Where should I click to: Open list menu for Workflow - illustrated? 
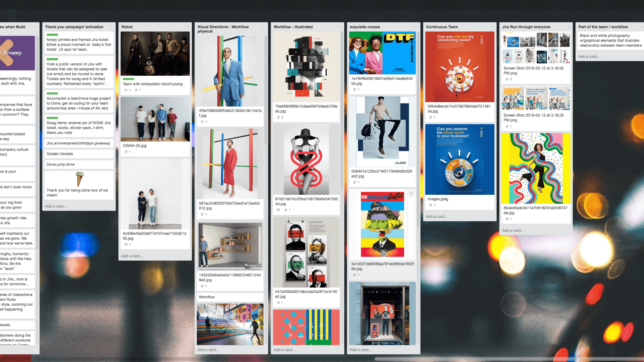339,27
